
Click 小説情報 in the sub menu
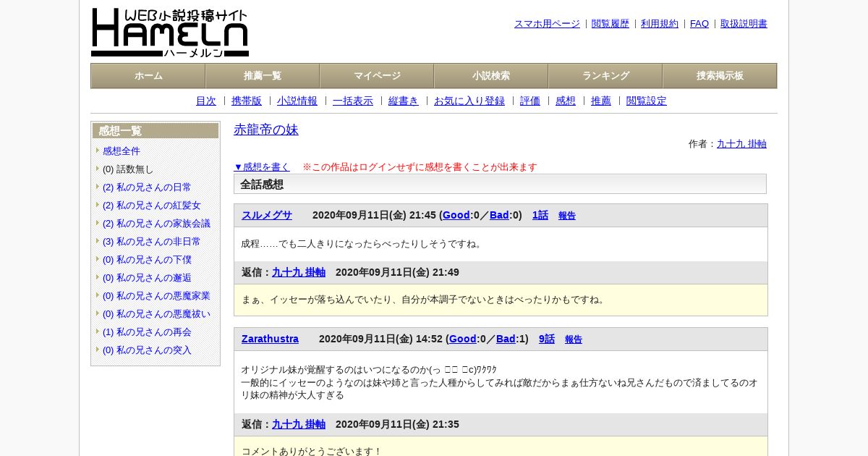(x=297, y=101)
